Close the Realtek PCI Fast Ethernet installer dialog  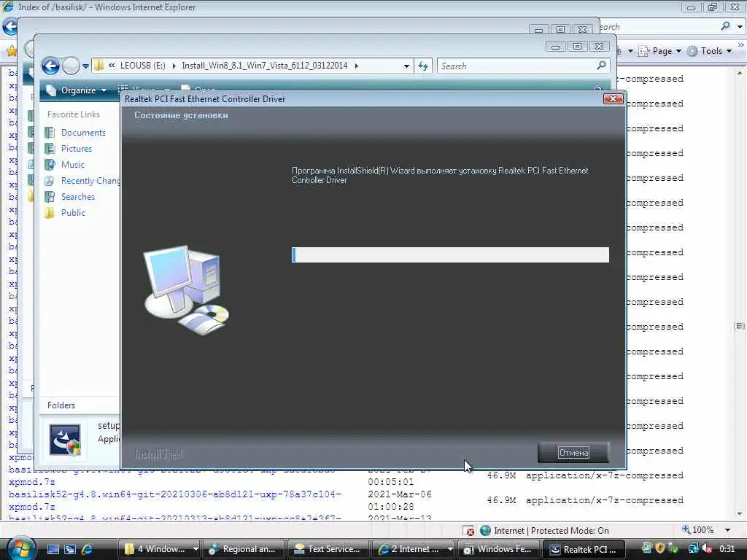(x=613, y=98)
